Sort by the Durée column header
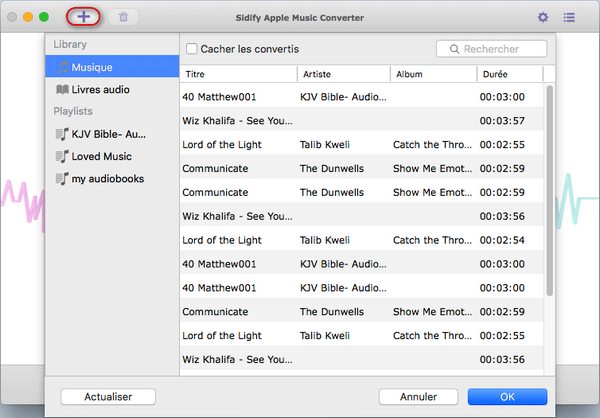600x418 pixels. tap(509, 74)
